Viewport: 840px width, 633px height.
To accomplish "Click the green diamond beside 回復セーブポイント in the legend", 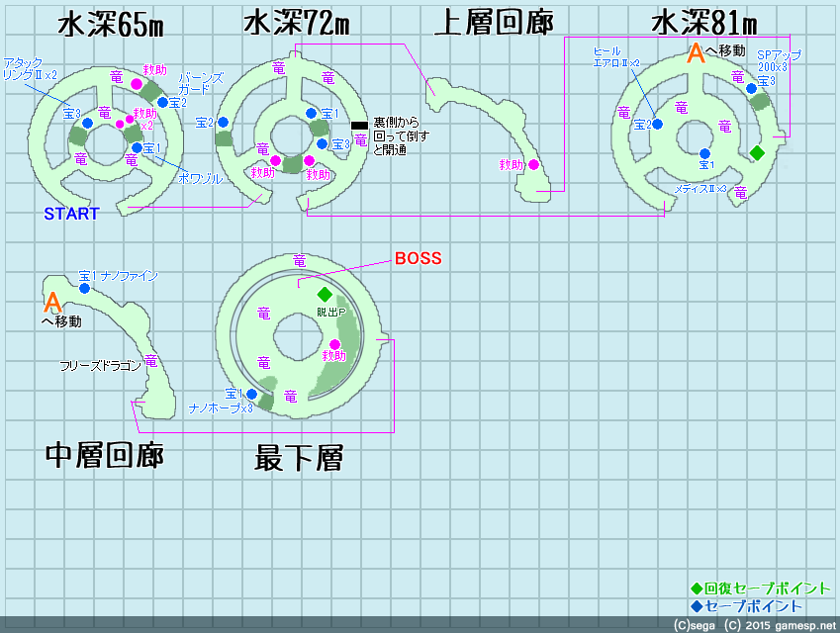I will click(x=697, y=588).
